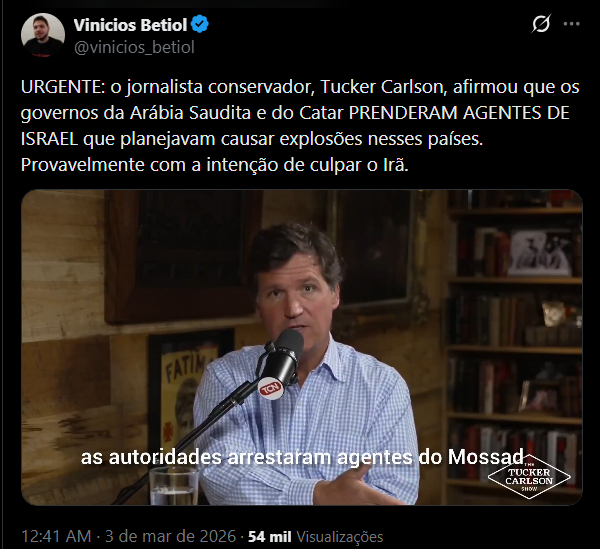Click the PRENDERAM AGENTES DE text
Viewport: 600px width, 549px height.
pos(460,113)
